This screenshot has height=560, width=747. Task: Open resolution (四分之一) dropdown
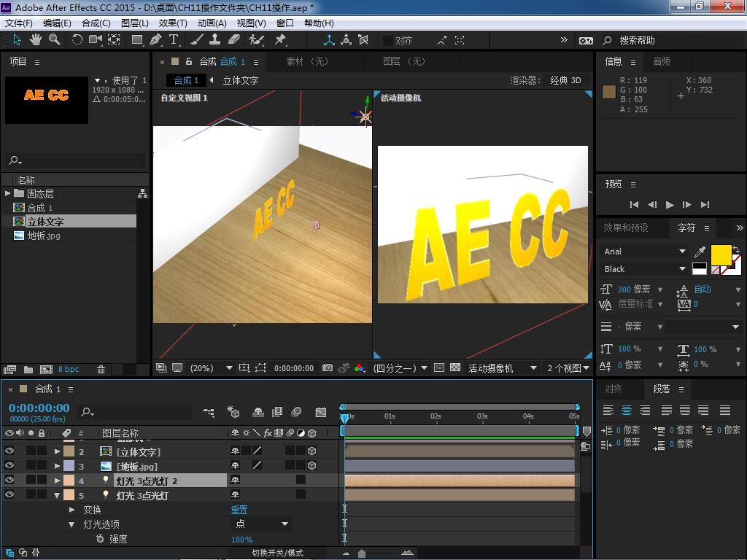(400, 367)
